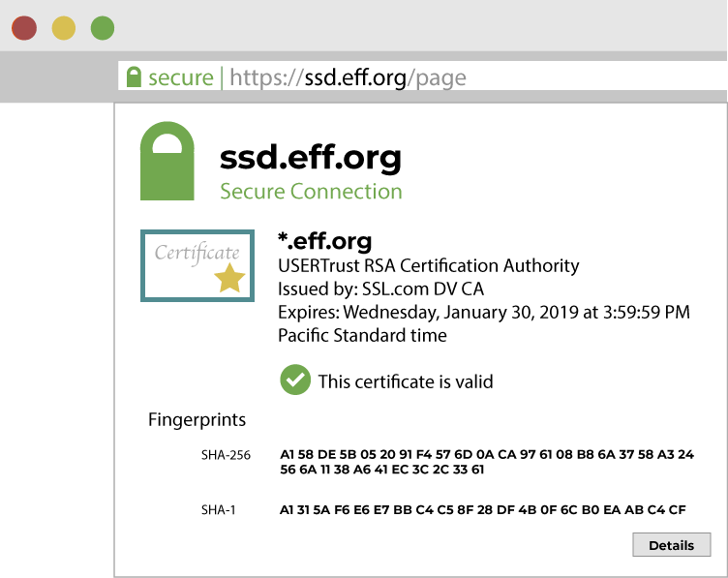Viewport: 728px width, 578px height.
Task: Click the green "secure" label in address bar
Action: [180, 77]
